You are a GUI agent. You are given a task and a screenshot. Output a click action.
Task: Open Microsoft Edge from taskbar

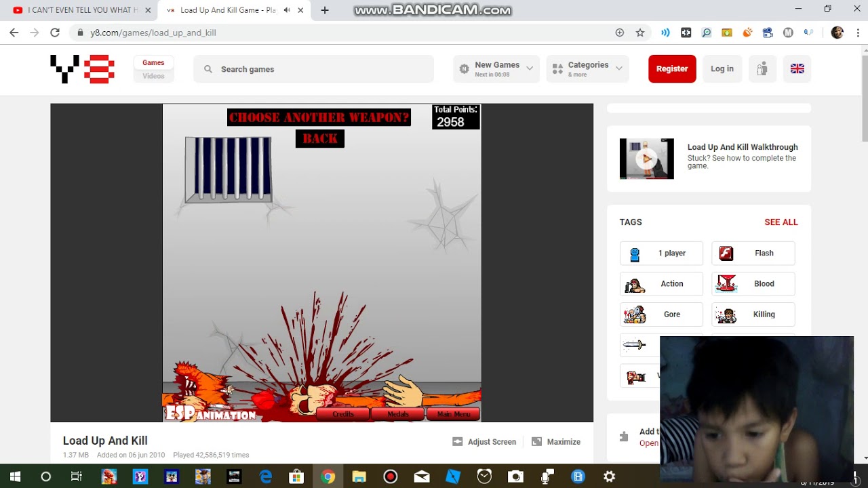265,476
